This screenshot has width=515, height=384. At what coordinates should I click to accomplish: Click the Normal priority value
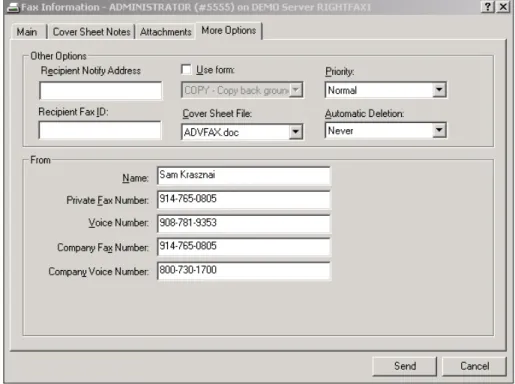[342, 90]
